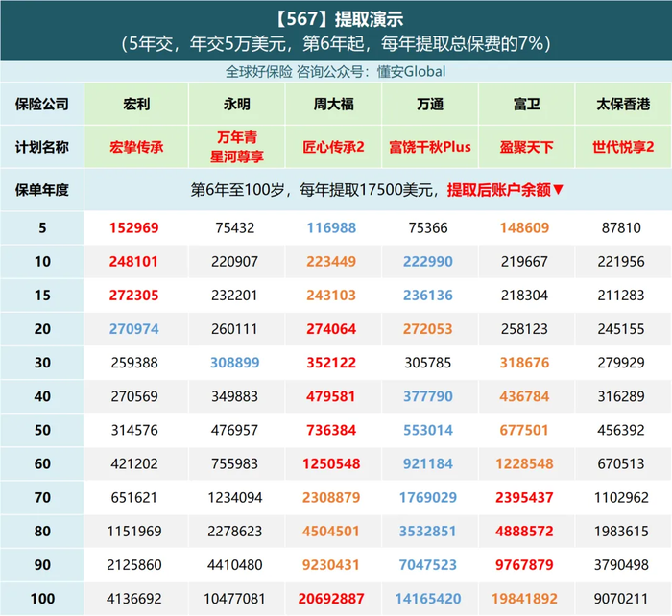Screen dimensions: 672x616
Task: Click the blue cell 7047523
Action: pyautogui.click(x=428, y=565)
